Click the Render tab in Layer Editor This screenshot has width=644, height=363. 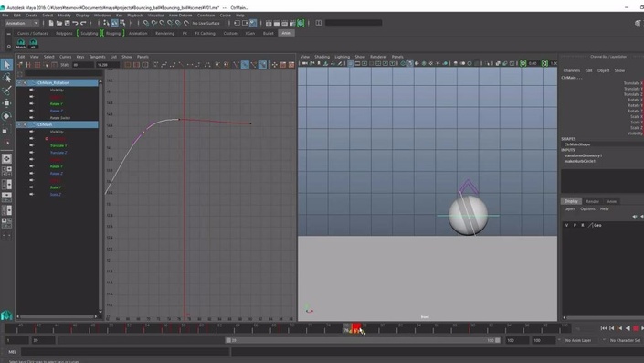tap(592, 201)
